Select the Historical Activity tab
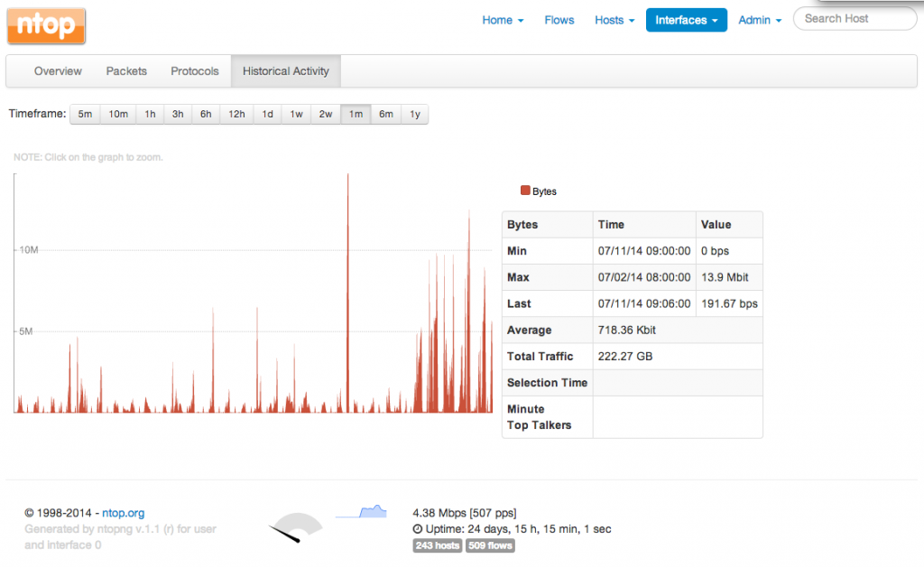This screenshot has width=924, height=568. [x=286, y=71]
